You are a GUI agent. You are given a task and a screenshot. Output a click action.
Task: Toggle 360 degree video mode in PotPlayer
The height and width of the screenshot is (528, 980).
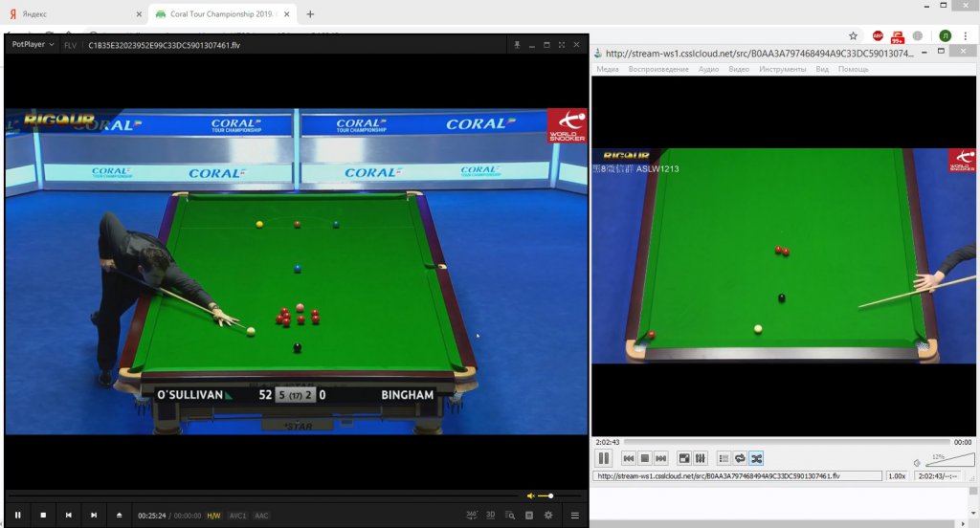click(472, 515)
